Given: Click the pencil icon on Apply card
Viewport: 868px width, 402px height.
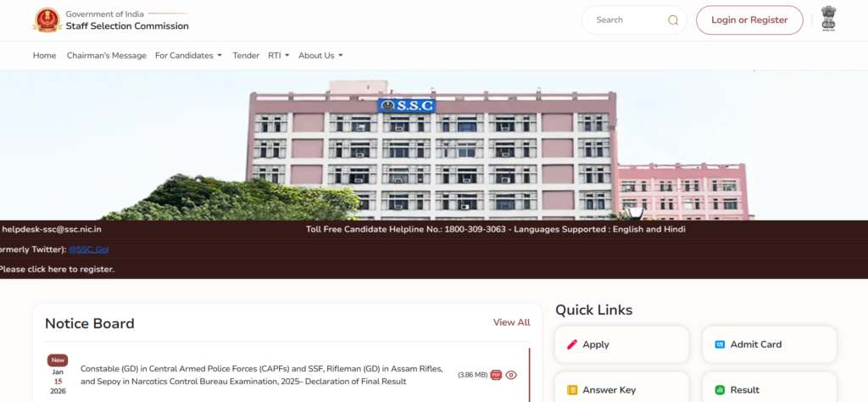Looking at the screenshot, I should click(571, 344).
